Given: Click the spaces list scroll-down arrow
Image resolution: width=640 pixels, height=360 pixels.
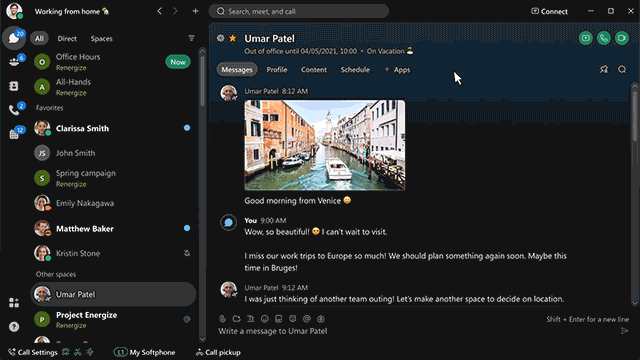Looking at the screenshot, I should (202, 339).
